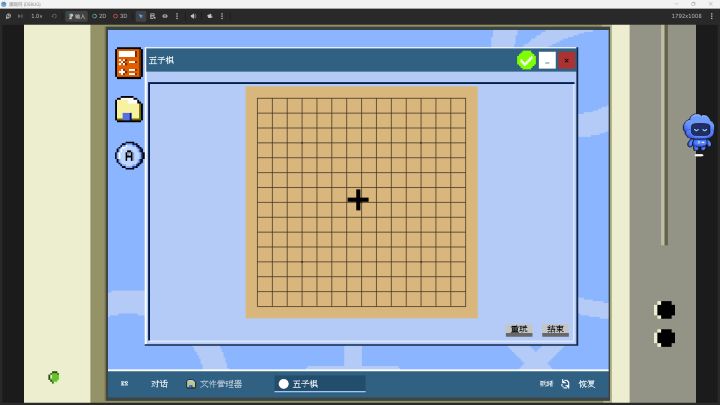Screen dimensions: 720x405
Task: Activate the highlighted select tool arrow
Action: click(x=141, y=16)
